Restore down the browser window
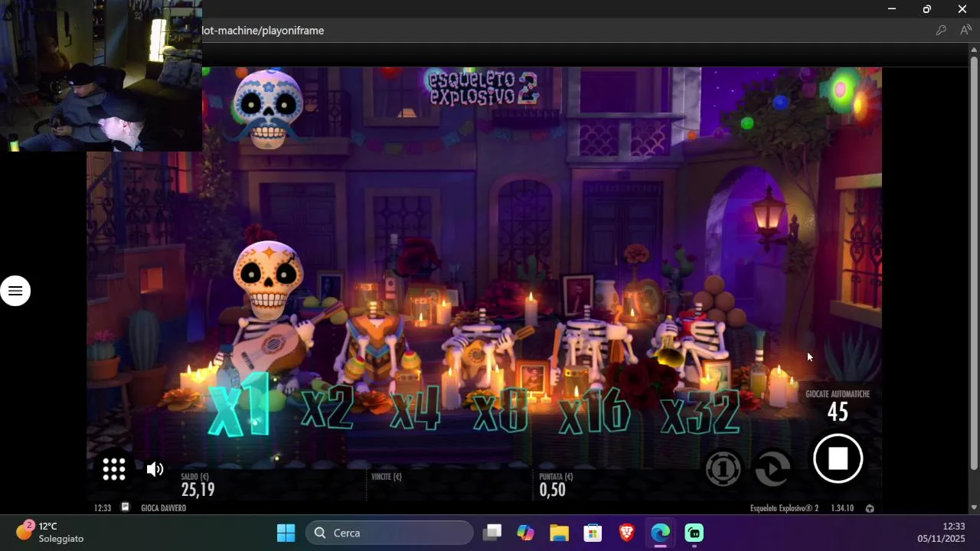The height and width of the screenshot is (551, 980). point(927,9)
